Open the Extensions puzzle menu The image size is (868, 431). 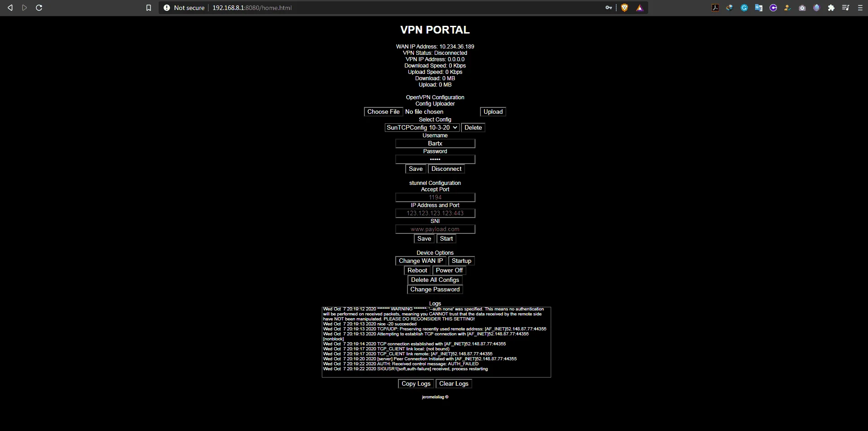click(x=831, y=8)
